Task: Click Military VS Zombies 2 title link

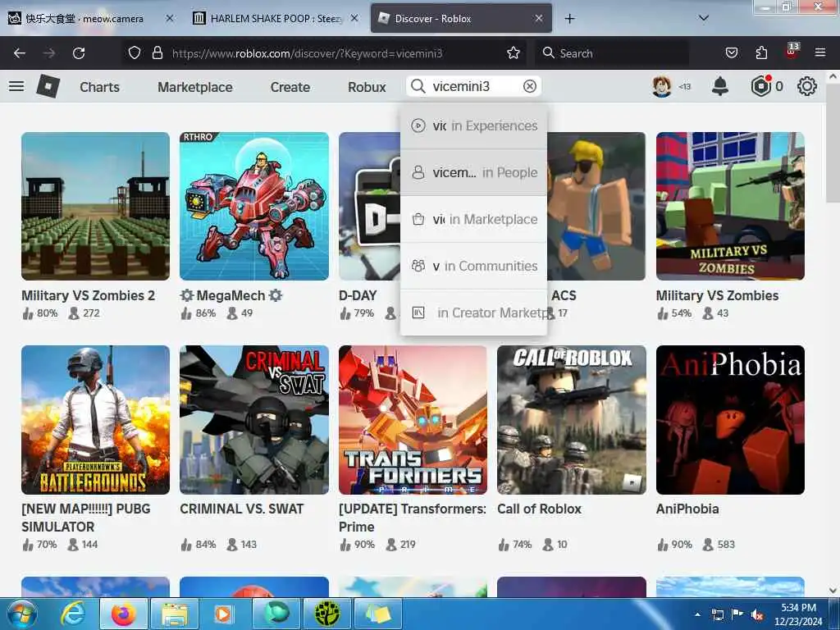Action: coord(89,295)
